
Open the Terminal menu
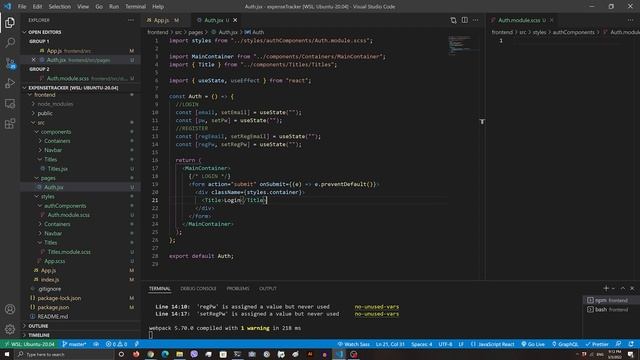(x=135, y=7)
